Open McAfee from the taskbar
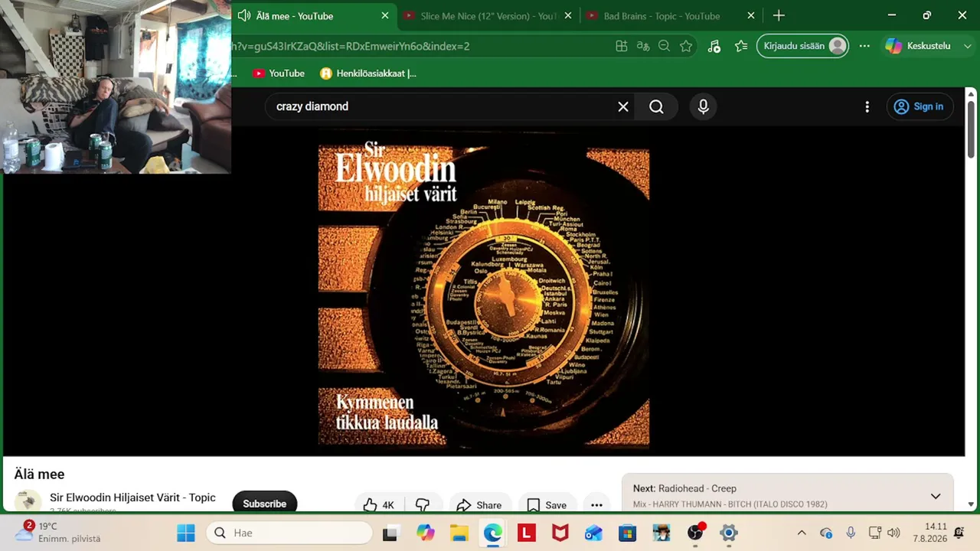The image size is (980, 551). click(560, 533)
